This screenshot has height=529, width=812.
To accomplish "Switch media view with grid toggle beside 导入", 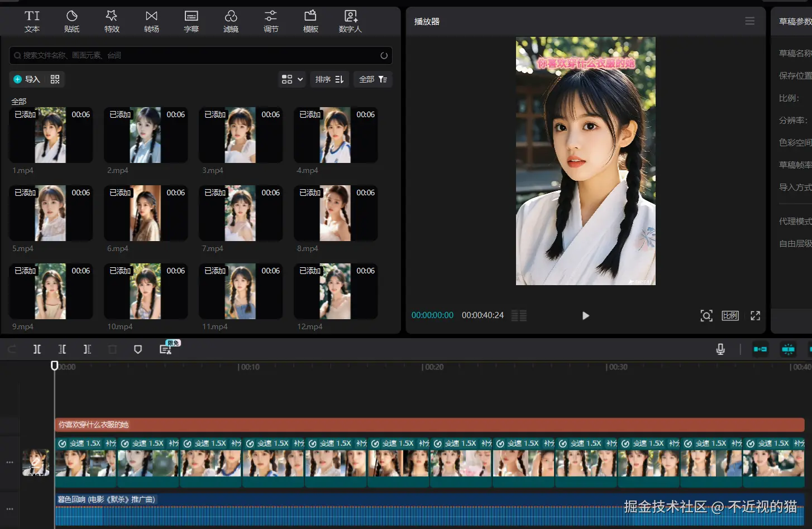I will pyautogui.click(x=55, y=79).
